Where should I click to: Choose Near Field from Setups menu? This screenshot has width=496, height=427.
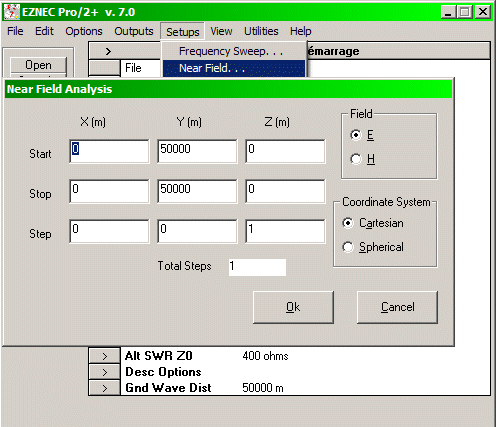(x=234, y=68)
